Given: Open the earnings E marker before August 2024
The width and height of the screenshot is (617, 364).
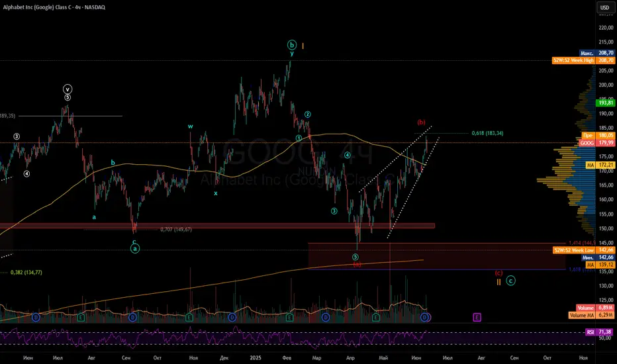Looking at the screenshot, I should pos(81,317).
